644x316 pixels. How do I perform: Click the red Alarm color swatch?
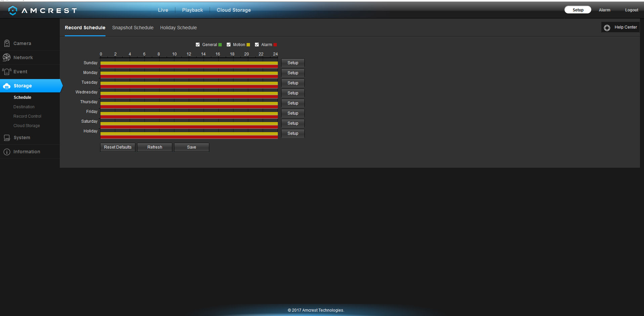point(275,45)
